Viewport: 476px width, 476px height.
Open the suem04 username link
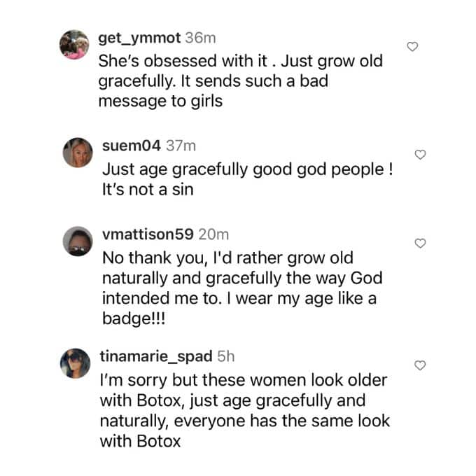[132, 146]
